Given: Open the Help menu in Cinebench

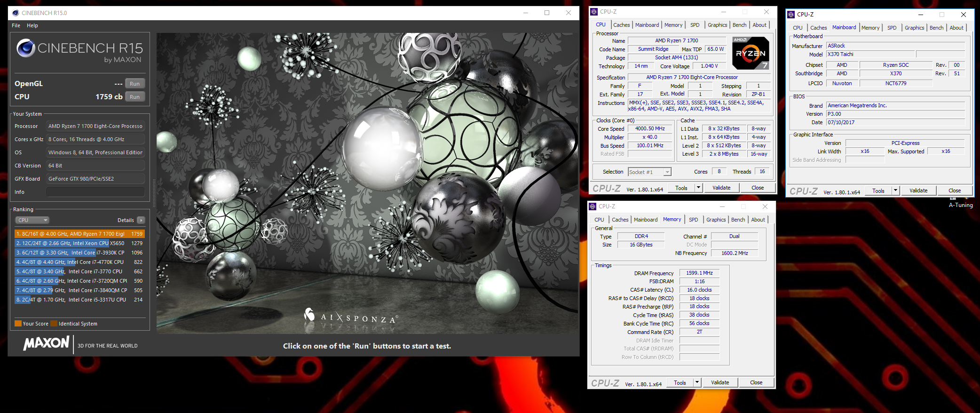Looking at the screenshot, I should (x=32, y=25).
